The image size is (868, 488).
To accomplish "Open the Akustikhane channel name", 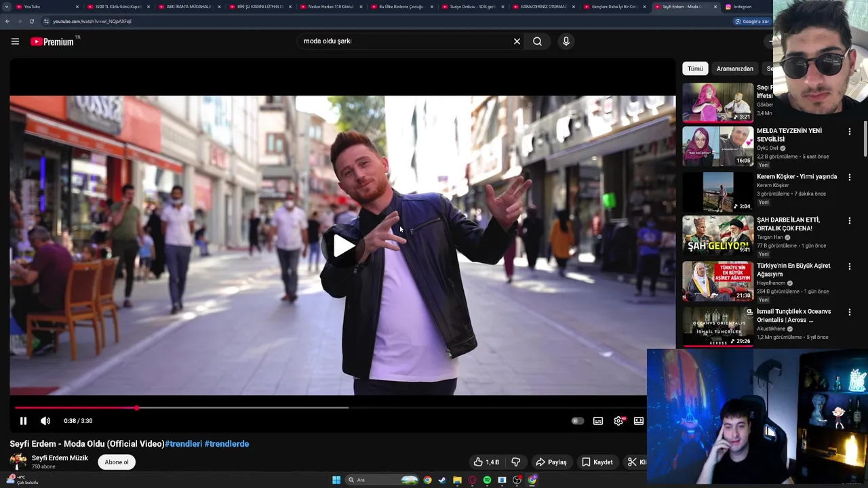I will 772,329.
